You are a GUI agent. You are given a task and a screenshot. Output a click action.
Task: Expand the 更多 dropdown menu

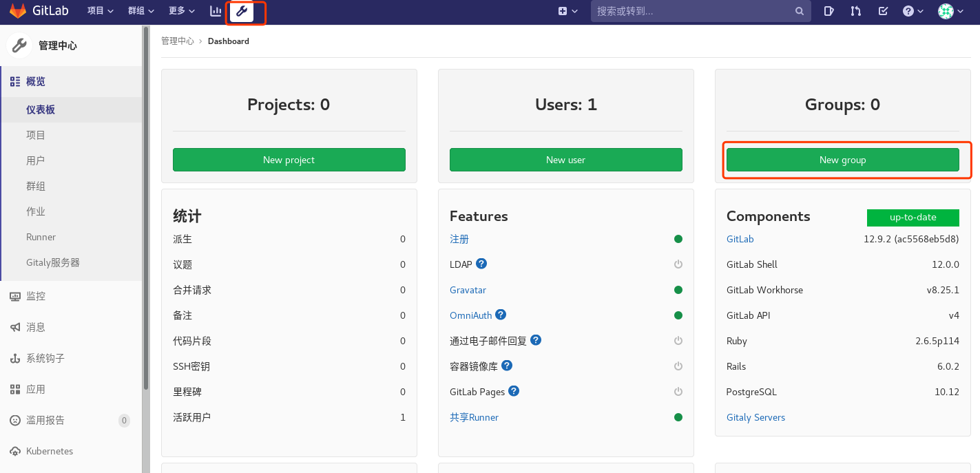point(180,11)
